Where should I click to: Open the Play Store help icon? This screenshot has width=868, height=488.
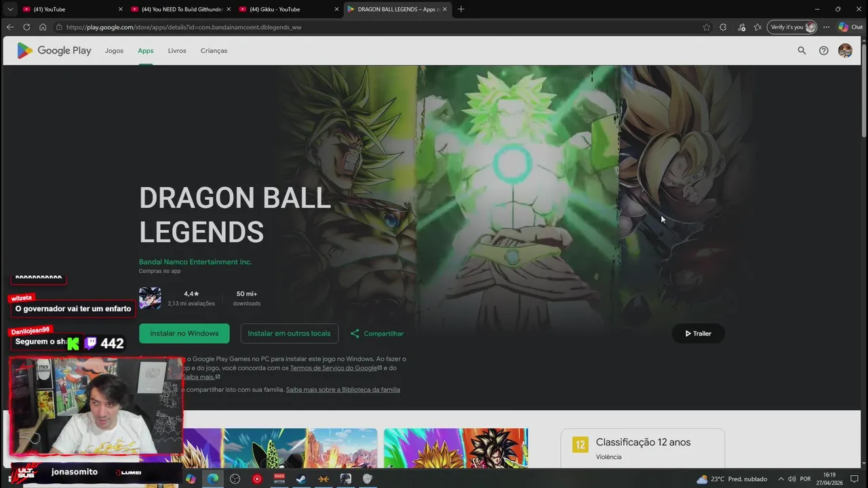(x=823, y=51)
